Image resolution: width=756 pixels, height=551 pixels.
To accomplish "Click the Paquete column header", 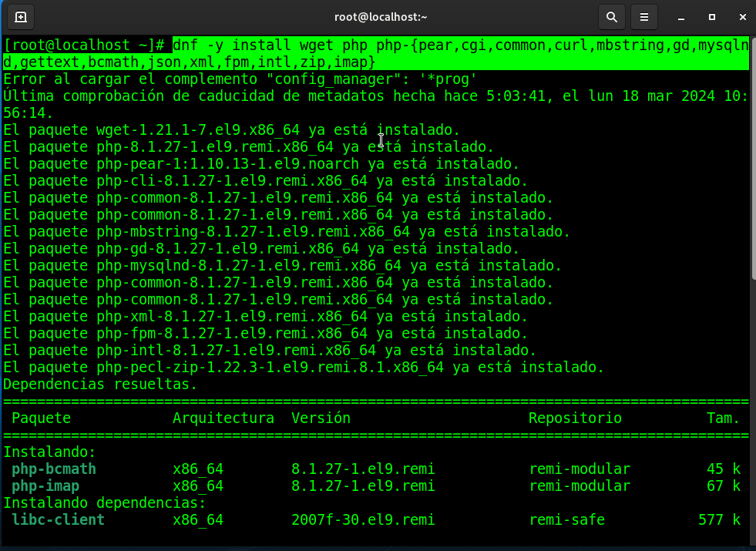I will pos(41,418).
